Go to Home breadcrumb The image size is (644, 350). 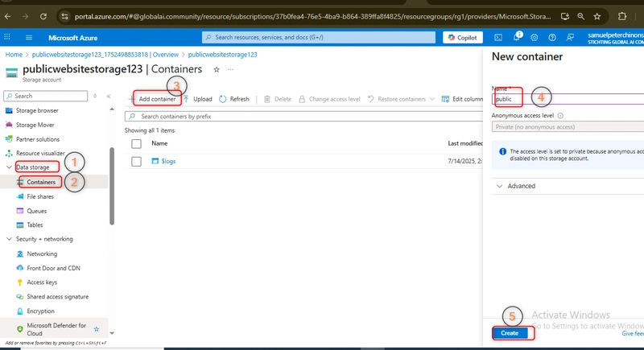[x=14, y=55]
